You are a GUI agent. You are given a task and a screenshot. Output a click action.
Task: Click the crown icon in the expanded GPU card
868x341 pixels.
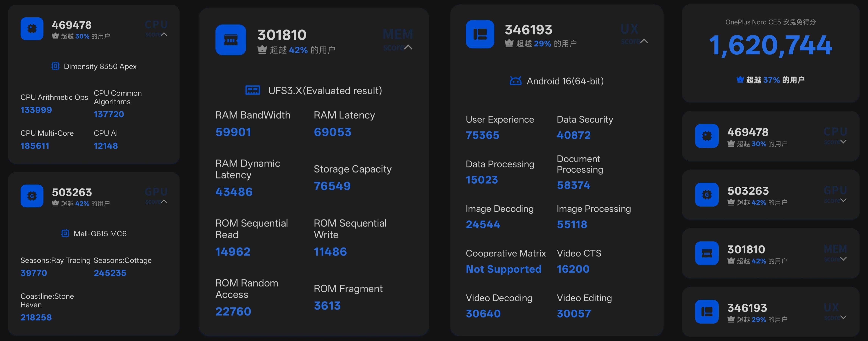point(55,203)
